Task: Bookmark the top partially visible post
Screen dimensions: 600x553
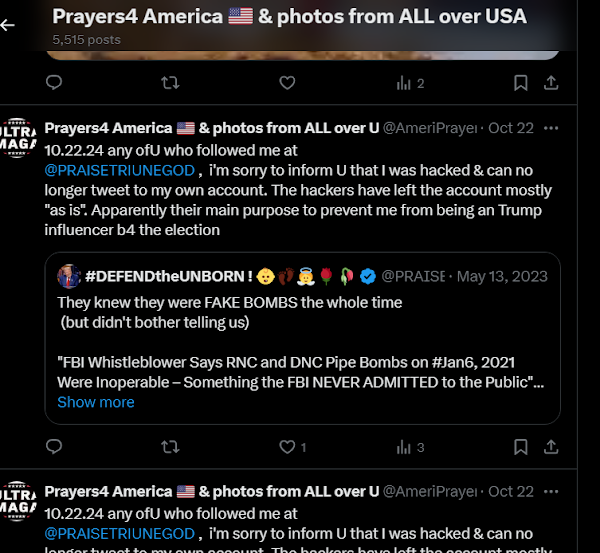Action: coord(521,83)
